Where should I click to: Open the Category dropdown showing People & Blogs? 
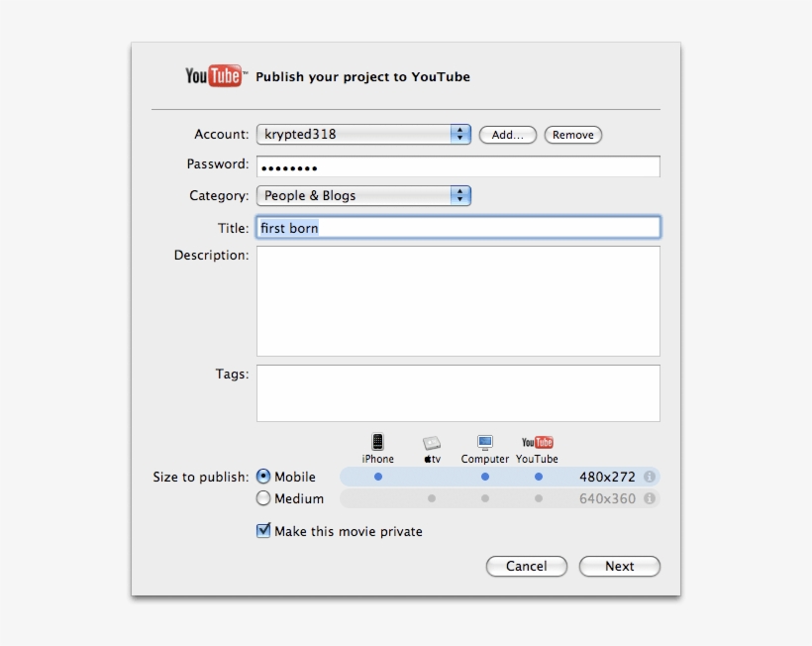(363, 195)
